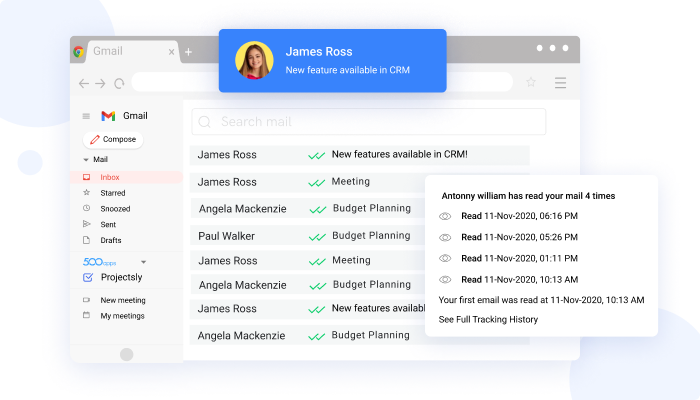
Task: Open the Starred folder
Action: point(112,193)
